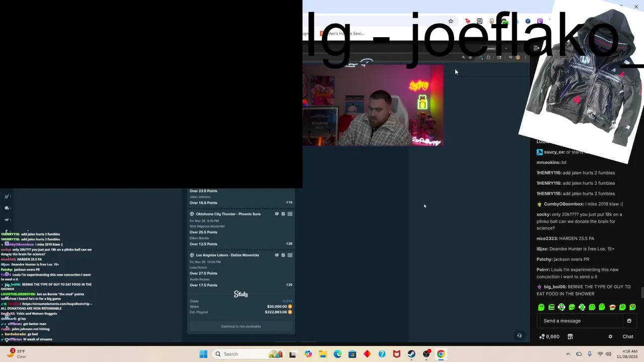Open Microsoft Store from the taskbar
The image size is (644, 362).
tap(352, 354)
